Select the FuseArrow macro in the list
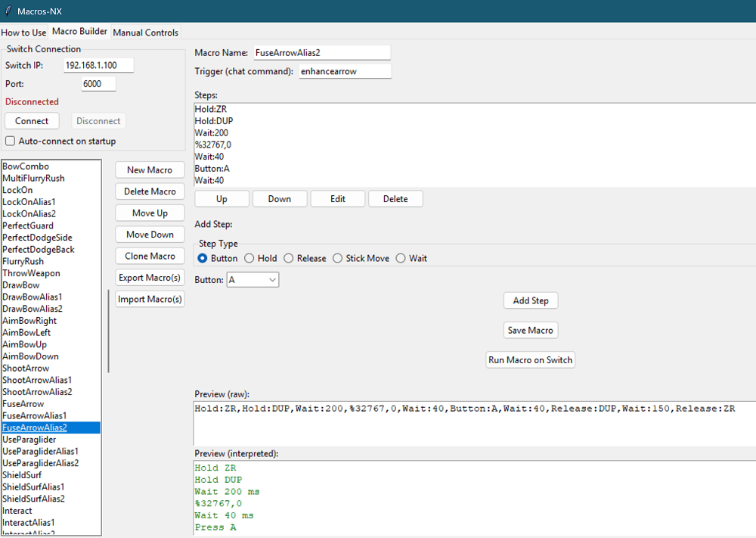Viewport: 756px width, 538px height. (21, 403)
